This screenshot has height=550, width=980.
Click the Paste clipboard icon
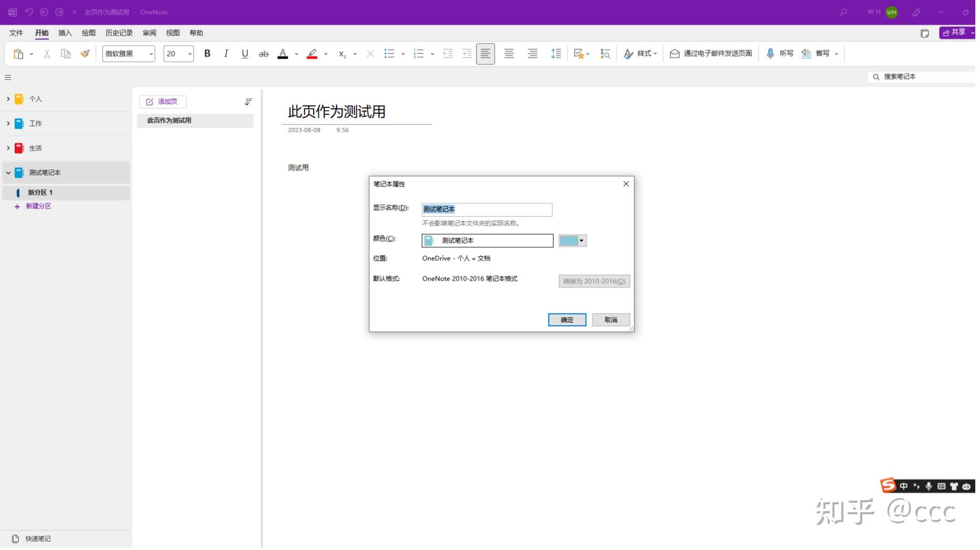[x=18, y=54]
